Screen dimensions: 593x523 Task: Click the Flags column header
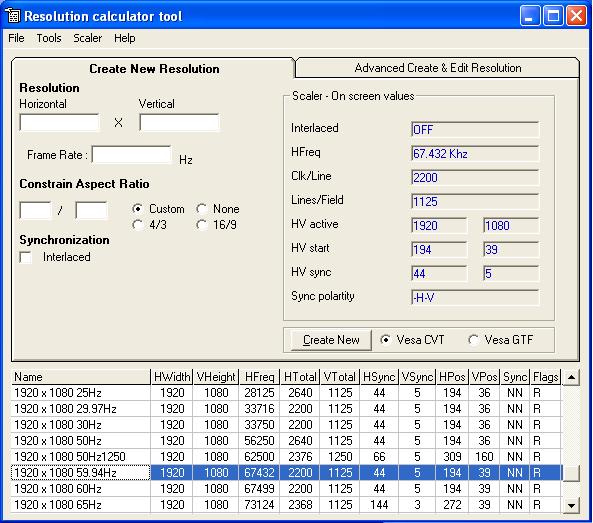(546, 377)
